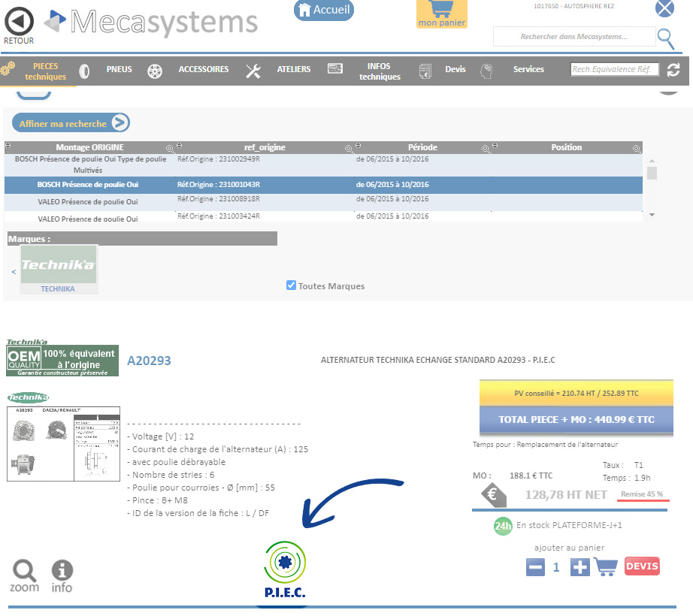
Task: Filter the Montage ORIGINE column via magnifier
Action: click(170, 149)
